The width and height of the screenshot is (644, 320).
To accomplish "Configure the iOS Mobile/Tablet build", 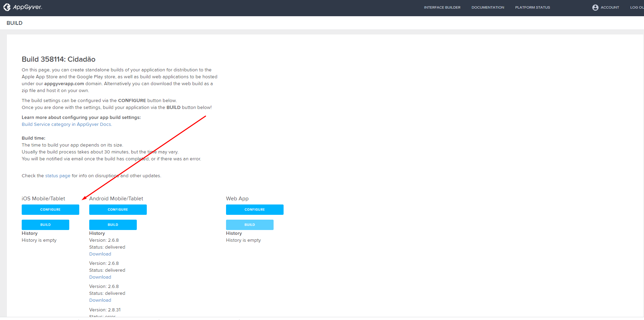I will [50, 210].
